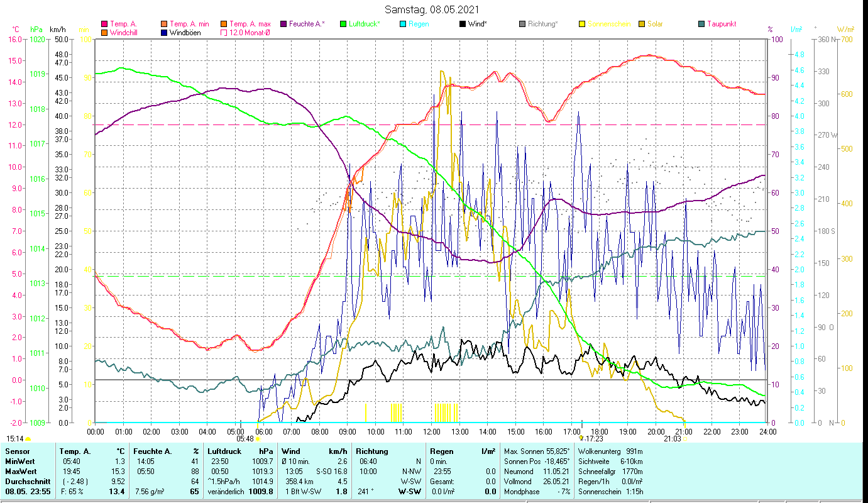Click the 241 ° direction value
The width and height of the screenshot is (868, 503).
pos(366,491)
